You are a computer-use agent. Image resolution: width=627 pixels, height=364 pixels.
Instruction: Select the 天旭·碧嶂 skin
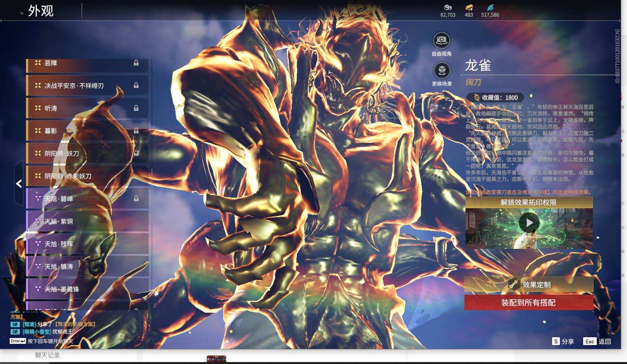pos(87,198)
